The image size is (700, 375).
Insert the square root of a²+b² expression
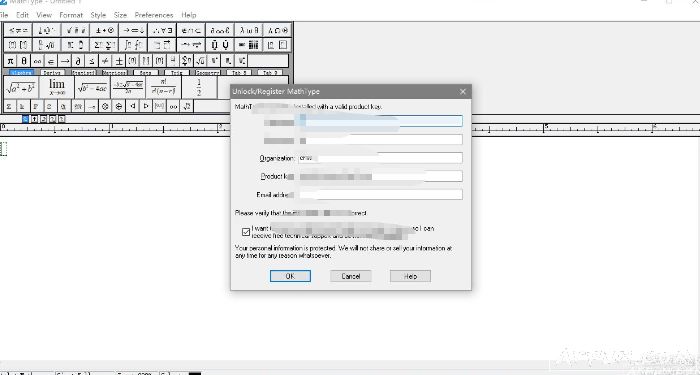21,88
